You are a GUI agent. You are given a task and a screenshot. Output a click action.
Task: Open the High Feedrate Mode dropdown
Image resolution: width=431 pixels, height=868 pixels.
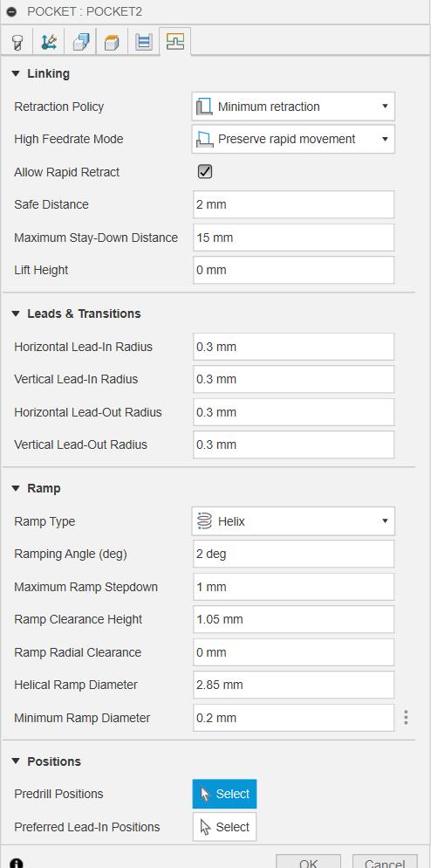(x=293, y=139)
